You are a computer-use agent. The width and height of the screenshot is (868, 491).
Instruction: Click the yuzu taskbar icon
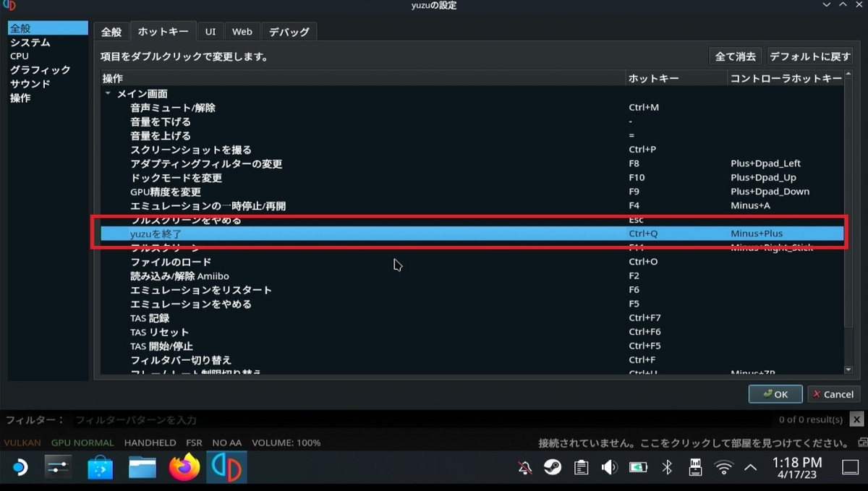226,468
